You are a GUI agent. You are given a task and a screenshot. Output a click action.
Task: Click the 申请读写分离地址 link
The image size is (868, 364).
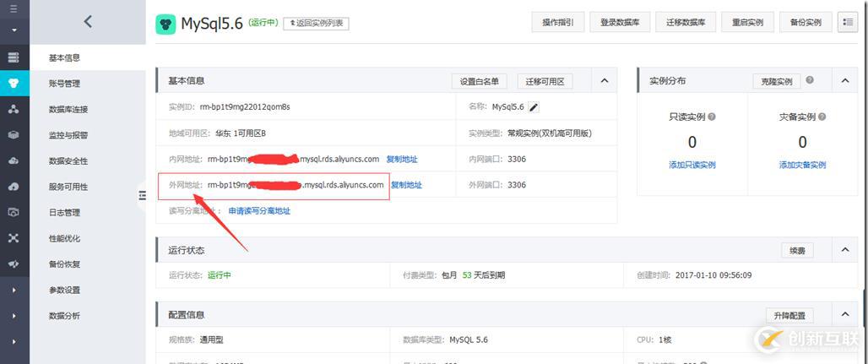pos(259,210)
